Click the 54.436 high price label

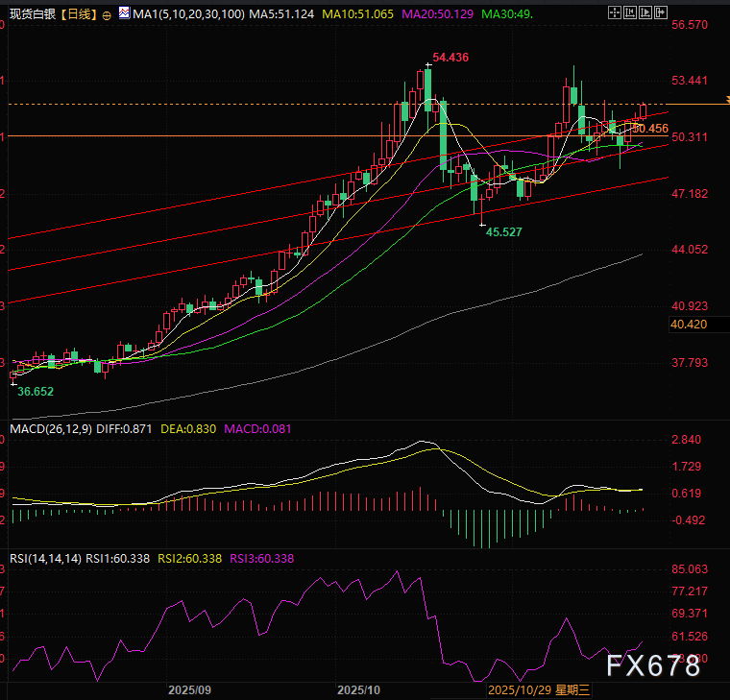click(450, 58)
